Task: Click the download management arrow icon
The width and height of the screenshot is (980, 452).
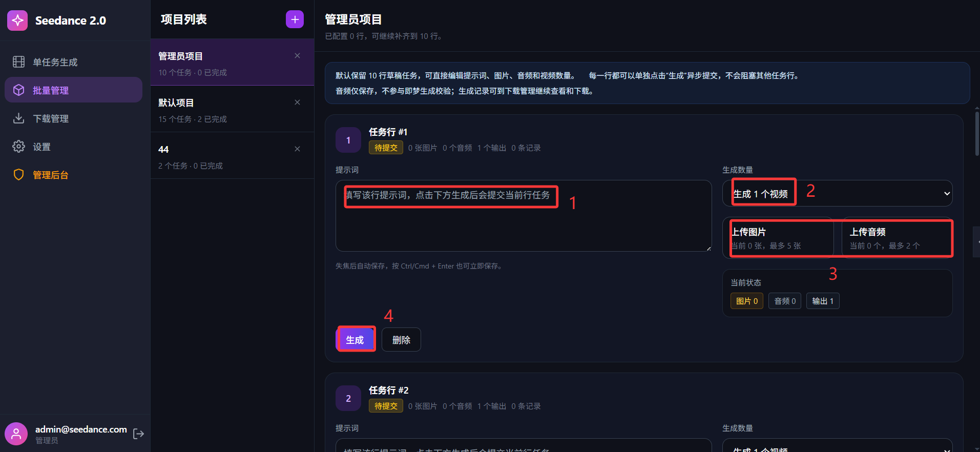Action: [x=18, y=118]
